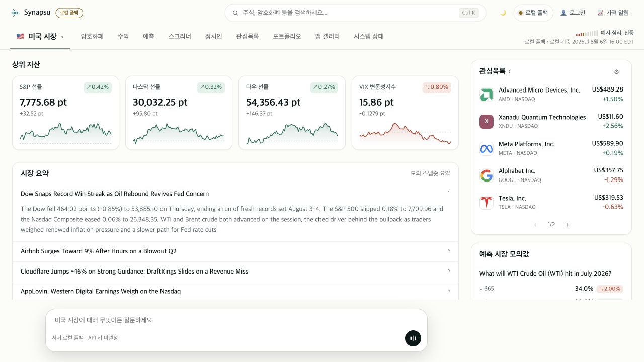Open Tesla, Inc. row
This screenshot has width=644, height=362.
[x=551, y=202]
